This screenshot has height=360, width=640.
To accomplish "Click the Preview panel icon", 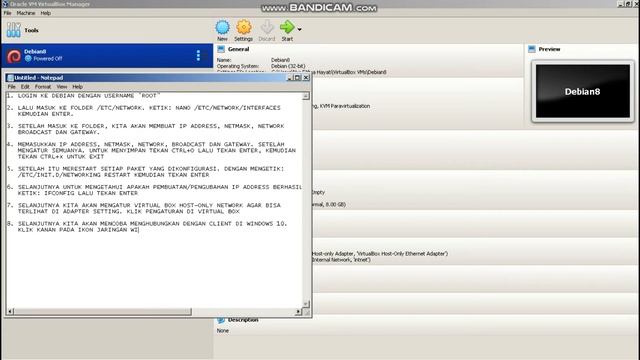I will pos(531,49).
